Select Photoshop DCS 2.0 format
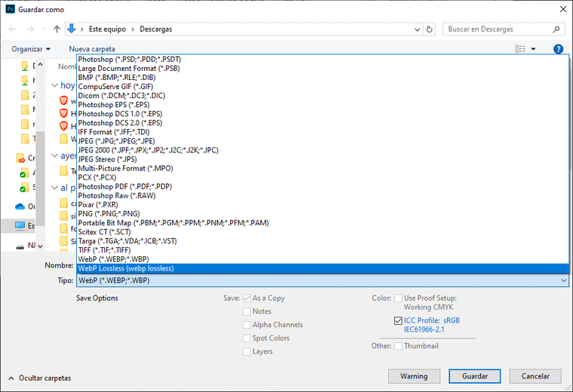The height and width of the screenshot is (392, 573). [x=323, y=123]
